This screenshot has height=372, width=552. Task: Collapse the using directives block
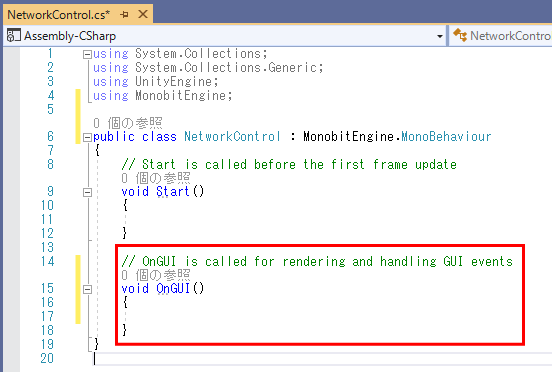(87, 54)
